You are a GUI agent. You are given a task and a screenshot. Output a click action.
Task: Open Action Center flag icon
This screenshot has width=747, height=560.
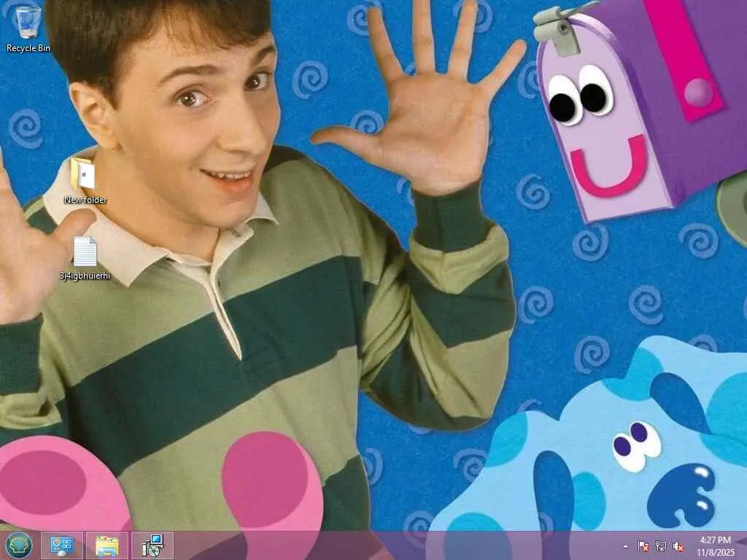pyautogui.click(x=643, y=546)
